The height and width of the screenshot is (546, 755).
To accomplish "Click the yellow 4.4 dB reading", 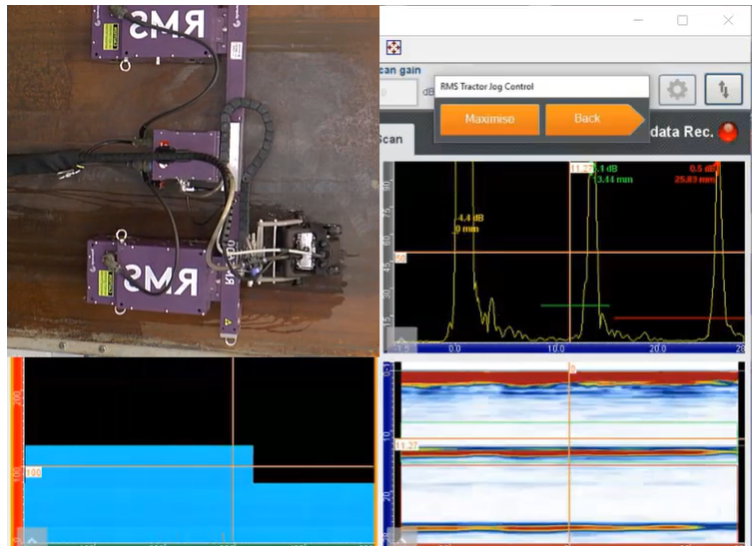I will tap(470, 218).
